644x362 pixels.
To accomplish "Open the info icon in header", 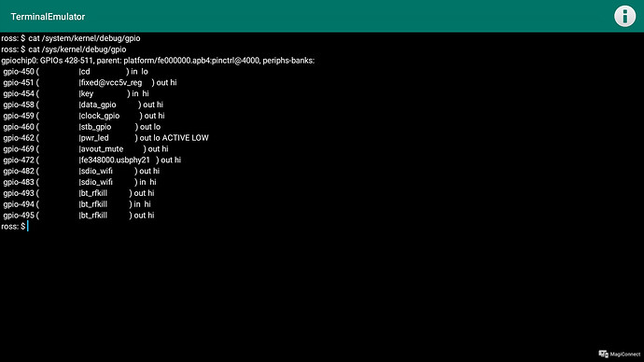I will pos(624,17).
